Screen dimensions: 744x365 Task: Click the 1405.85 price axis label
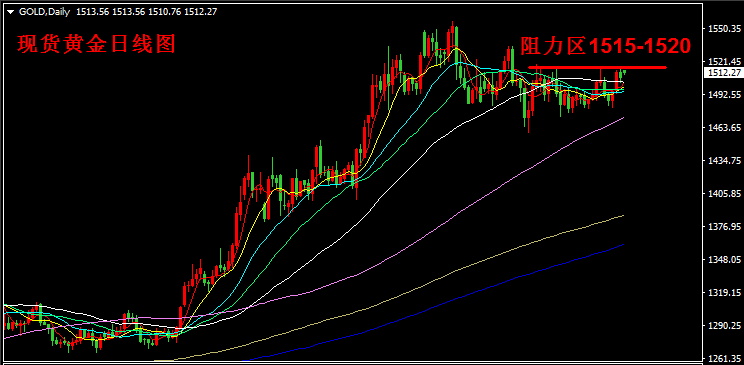(x=724, y=194)
